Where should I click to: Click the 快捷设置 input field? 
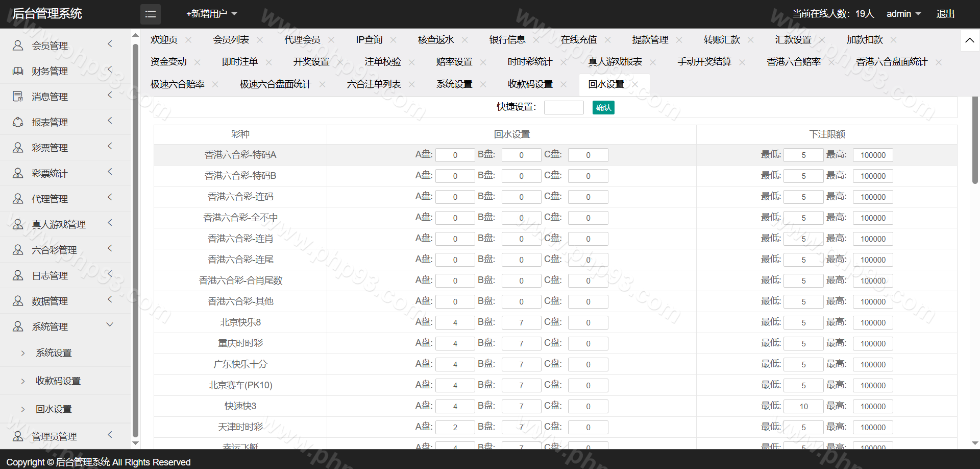563,107
